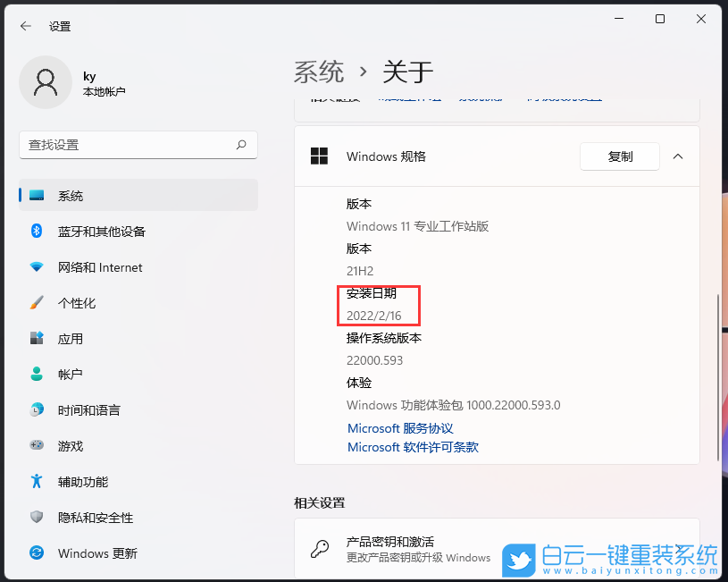Open 蓝牙和其他设备 settings in the sidebar
This screenshot has height=582, width=728.
[37, 231]
